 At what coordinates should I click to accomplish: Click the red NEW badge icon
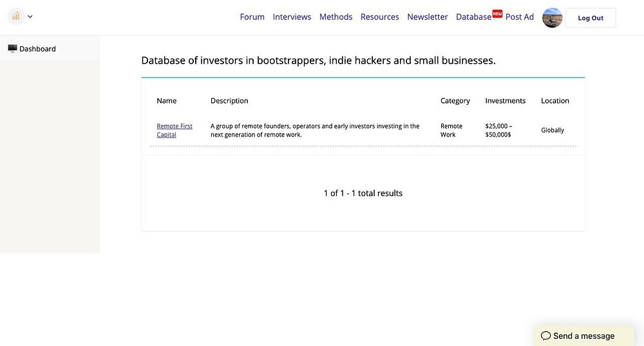(x=497, y=13)
